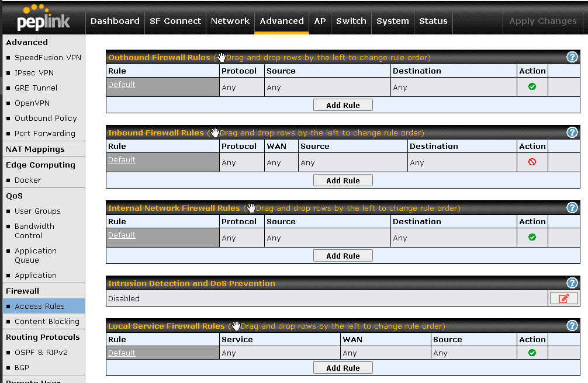This screenshot has height=383, width=588.
Task: Open SpeedFusion VPN in sidebar
Action: coord(47,57)
